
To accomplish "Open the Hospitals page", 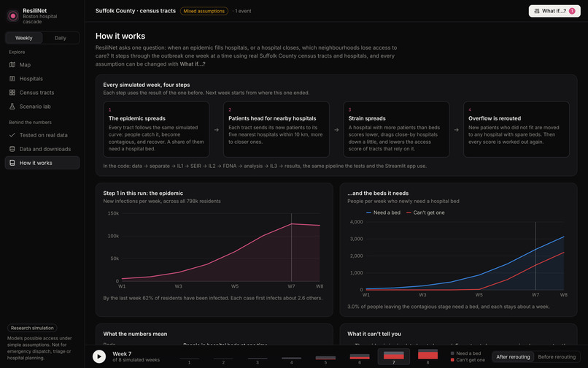I will coord(42,78).
